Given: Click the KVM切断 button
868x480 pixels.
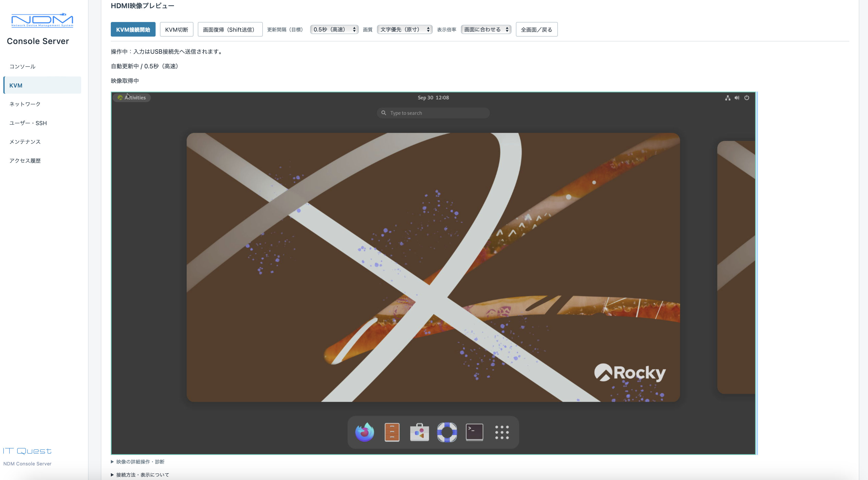Looking at the screenshot, I should point(177,30).
